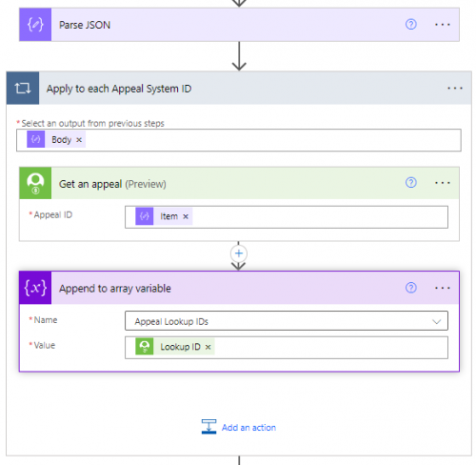Open Append to array variable ellipsis menu
The width and height of the screenshot is (476, 465).
click(443, 288)
